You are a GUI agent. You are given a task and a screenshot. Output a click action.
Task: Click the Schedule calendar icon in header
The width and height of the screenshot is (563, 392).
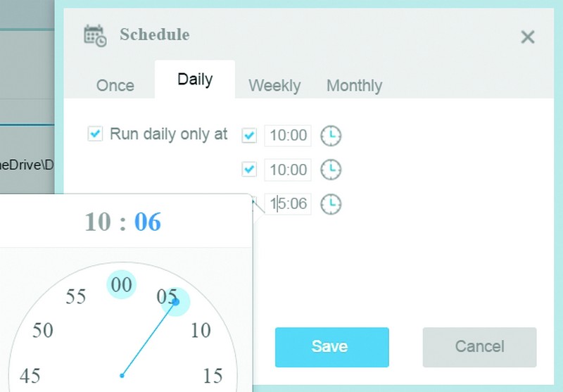[x=95, y=35]
